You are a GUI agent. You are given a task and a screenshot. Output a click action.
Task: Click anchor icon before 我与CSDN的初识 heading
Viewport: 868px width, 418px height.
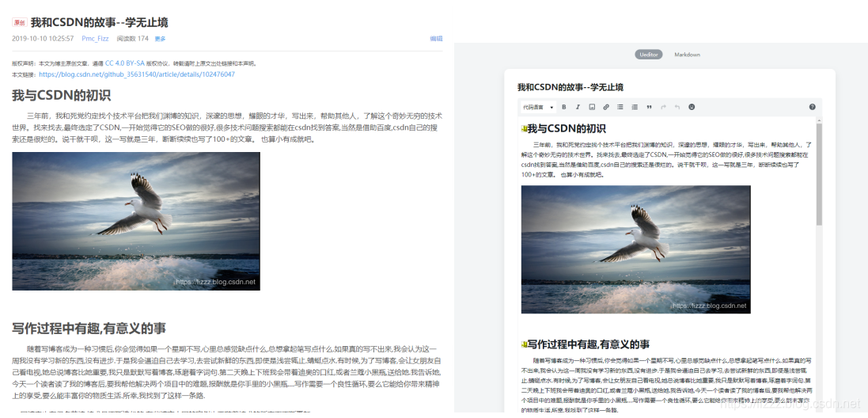[524, 129]
